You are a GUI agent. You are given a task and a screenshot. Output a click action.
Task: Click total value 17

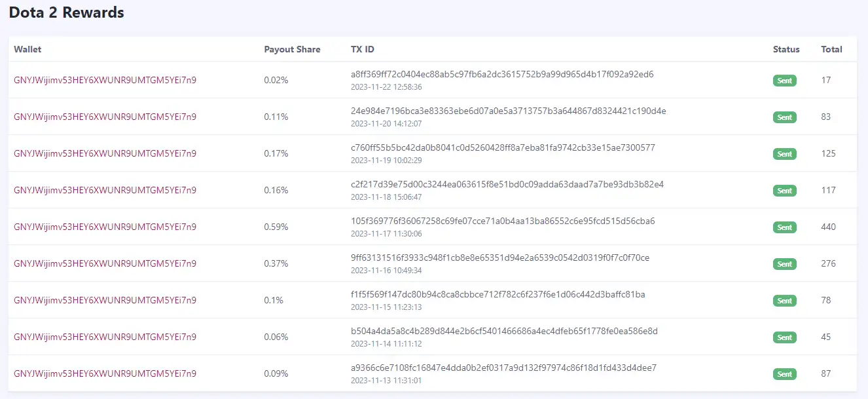click(826, 80)
